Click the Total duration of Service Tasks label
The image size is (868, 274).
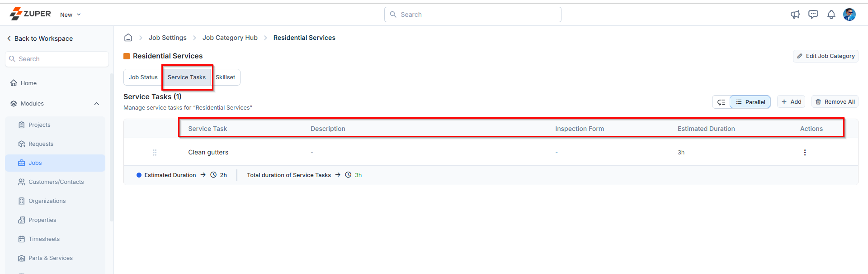click(289, 175)
